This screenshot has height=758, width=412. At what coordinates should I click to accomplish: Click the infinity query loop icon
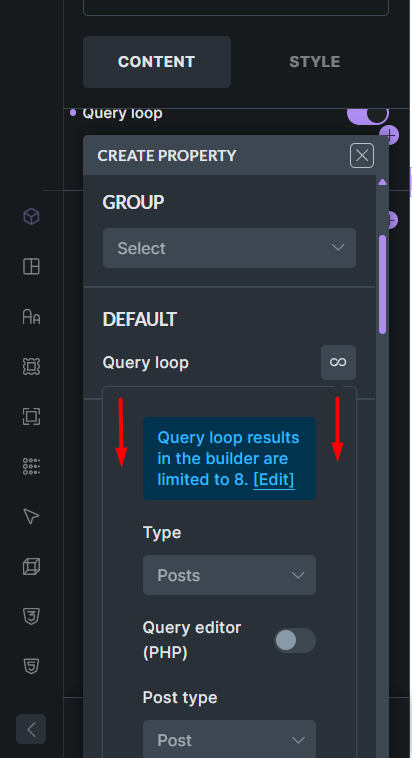(338, 362)
